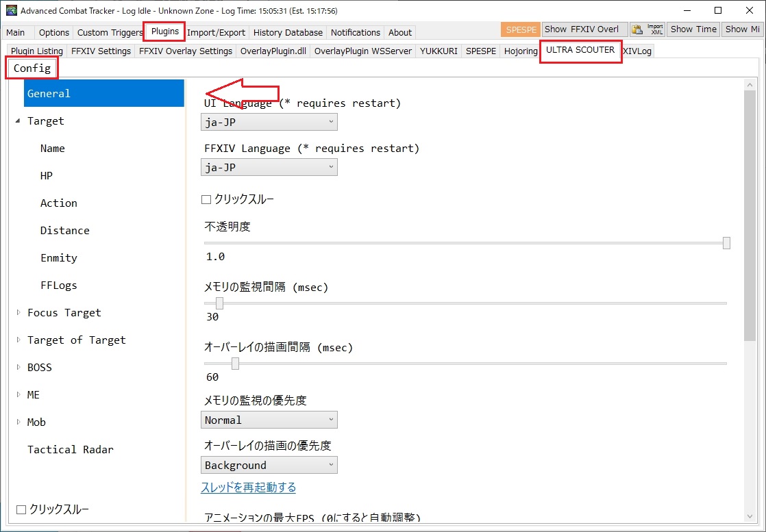
Task: Select General in the settings tree
Action: coord(104,93)
